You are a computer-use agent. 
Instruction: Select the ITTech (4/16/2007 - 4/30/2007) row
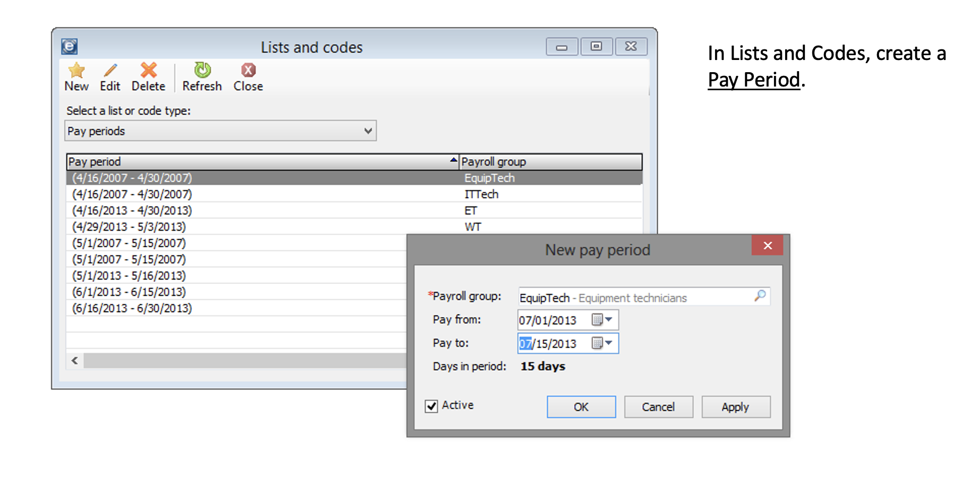click(354, 194)
